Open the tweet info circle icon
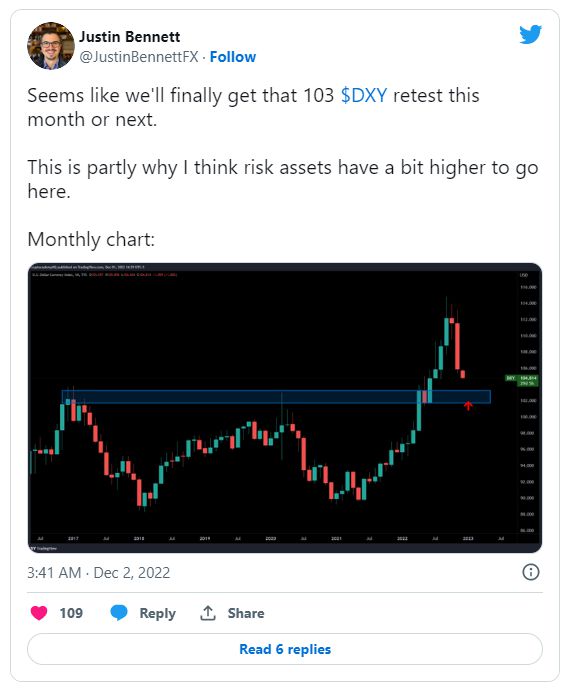 click(531, 572)
